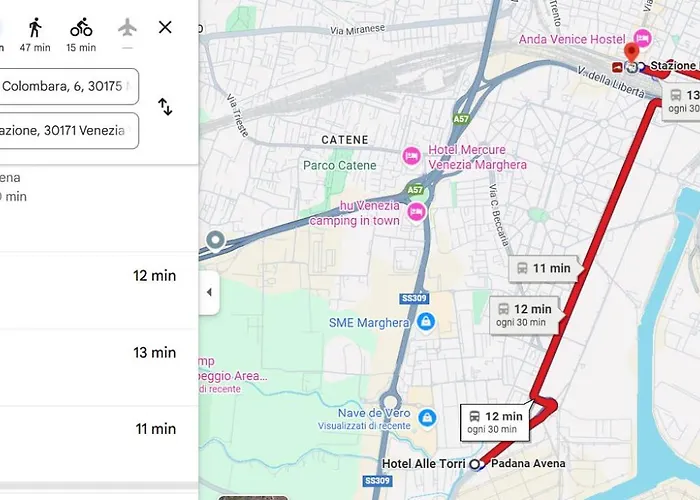
Task: Select the hu Venezia camping in town pin
Action: pos(416,212)
